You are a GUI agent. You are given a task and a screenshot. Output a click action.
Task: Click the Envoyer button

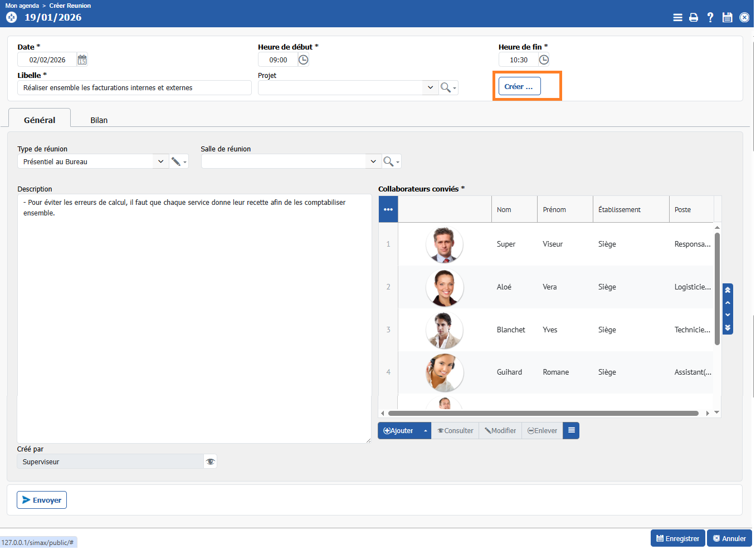[x=42, y=500]
